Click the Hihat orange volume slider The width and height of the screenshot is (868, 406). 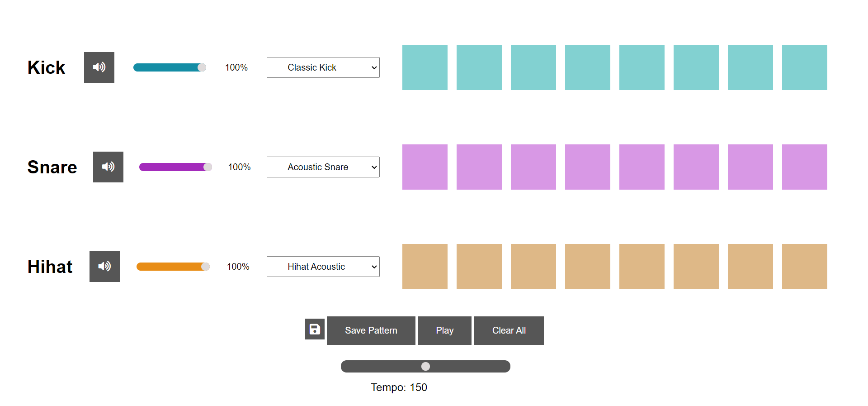click(173, 267)
